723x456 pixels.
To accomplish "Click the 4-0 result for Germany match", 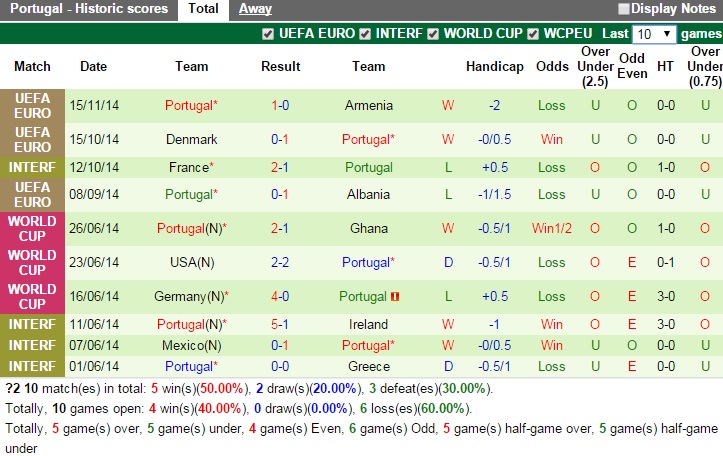I will tap(280, 296).
